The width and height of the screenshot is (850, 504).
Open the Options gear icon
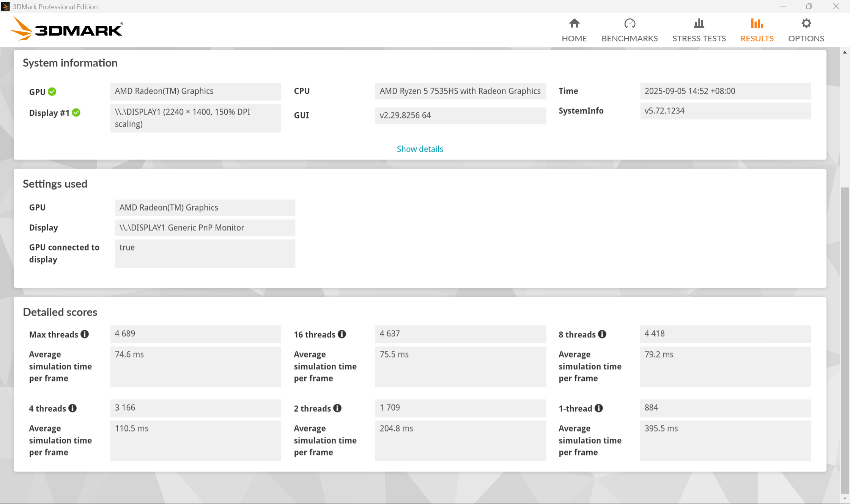[806, 24]
